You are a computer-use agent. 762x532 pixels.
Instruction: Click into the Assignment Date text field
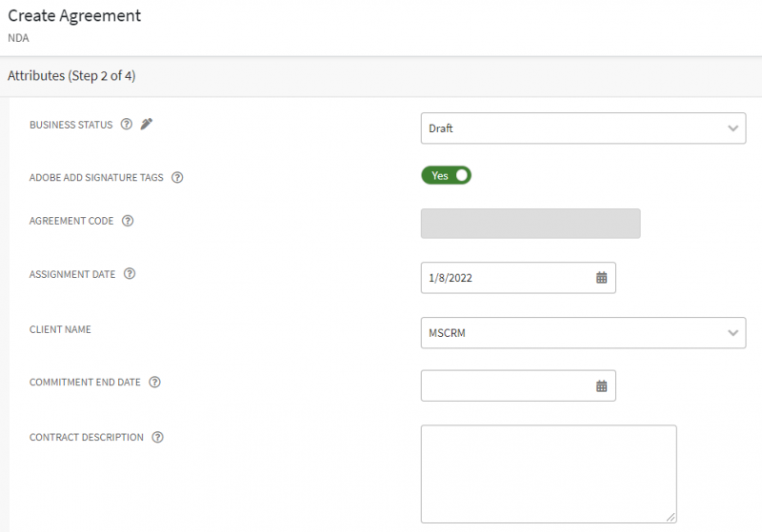point(505,278)
